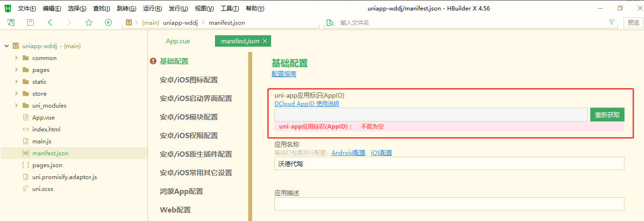The width and height of the screenshot is (644, 221).
Task: Click the index.html file icon
Action: (x=26, y=130)
